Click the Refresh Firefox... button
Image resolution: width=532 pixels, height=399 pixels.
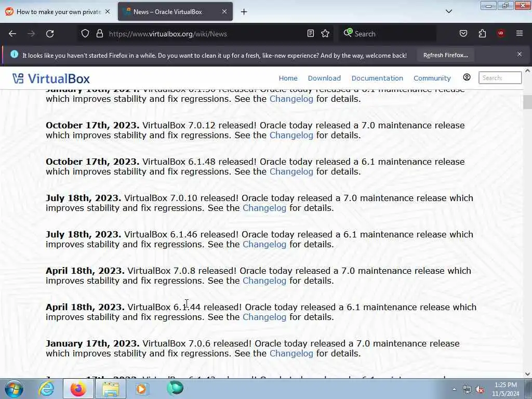[445, 55]
